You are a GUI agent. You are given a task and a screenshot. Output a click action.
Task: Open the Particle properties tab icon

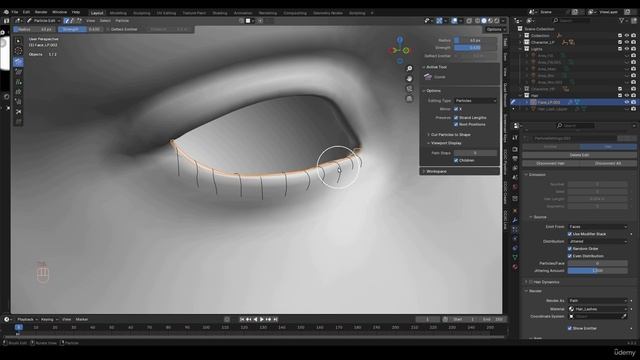click(515, 229)
